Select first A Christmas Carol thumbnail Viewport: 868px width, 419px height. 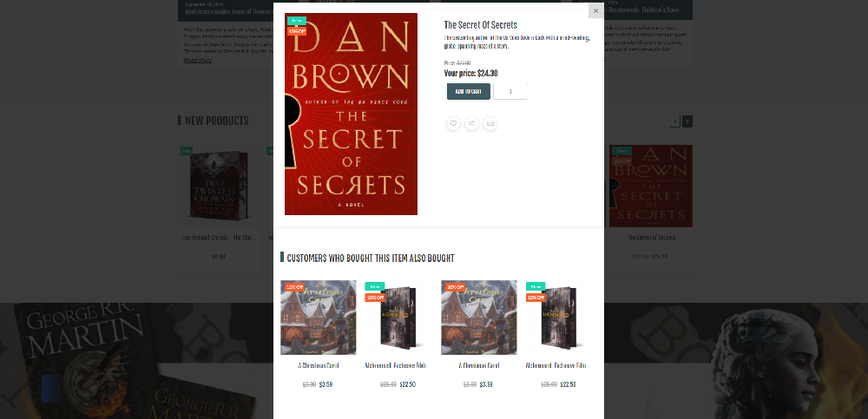click(x=319, y=318)
